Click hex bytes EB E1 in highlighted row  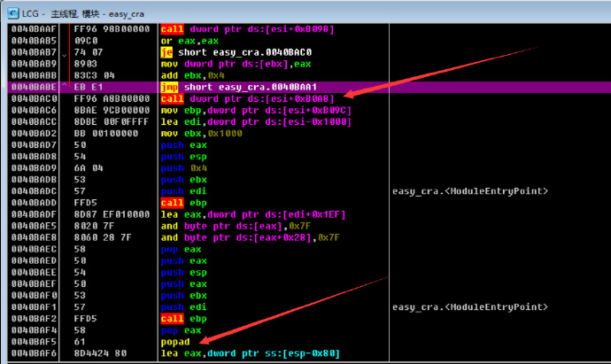pyautogui.click(x=89, y=87)
